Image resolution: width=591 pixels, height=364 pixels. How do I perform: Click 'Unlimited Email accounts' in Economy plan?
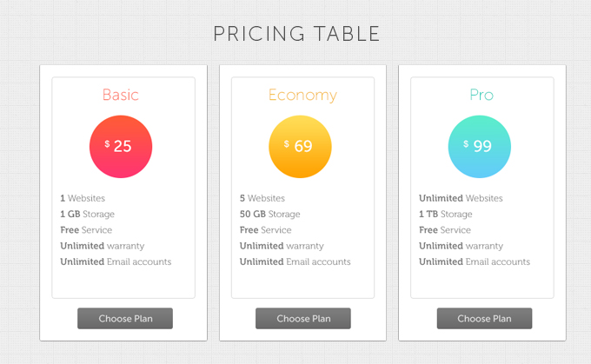click(295, 261)
